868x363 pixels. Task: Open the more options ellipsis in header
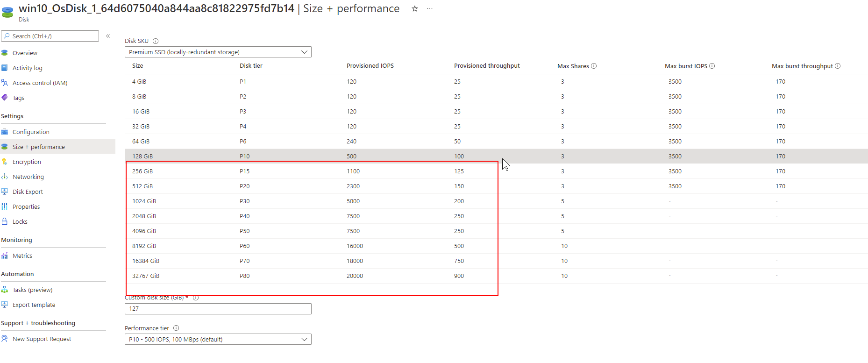[x=430, y=8]
